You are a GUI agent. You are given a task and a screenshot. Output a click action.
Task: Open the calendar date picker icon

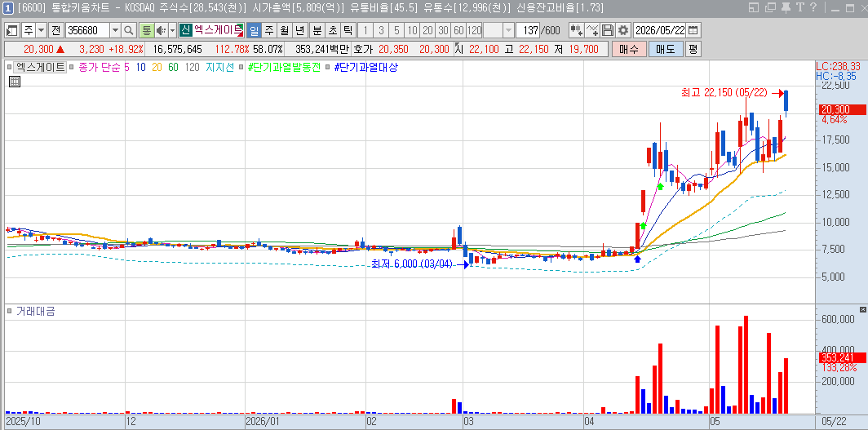[x=693, y=30]
